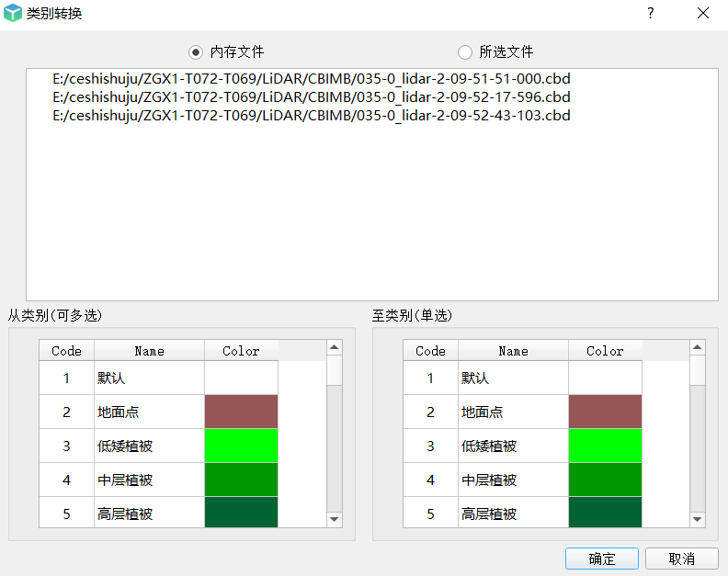Click Name header in 从类别 table

click(150, 351)
